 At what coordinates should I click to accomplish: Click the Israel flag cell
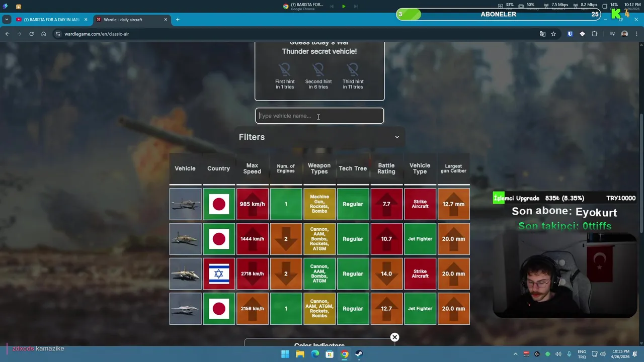[x=219, y=274]
